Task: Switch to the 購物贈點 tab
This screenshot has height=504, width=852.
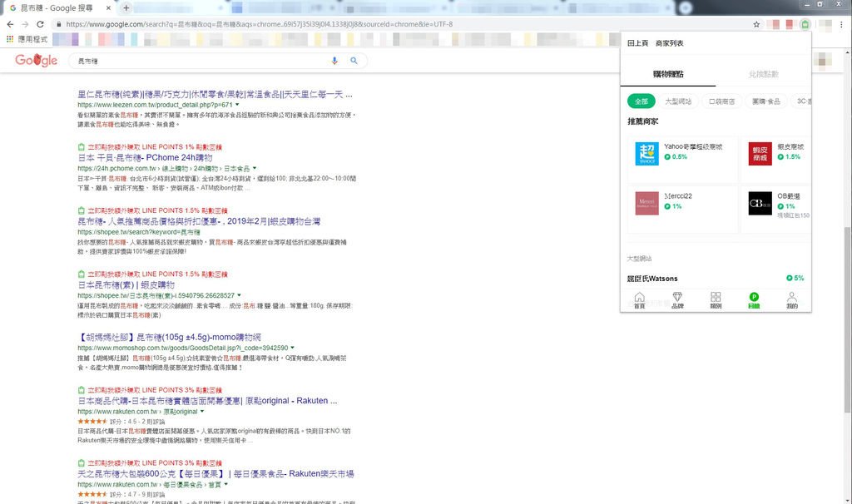Action: (668, 74)
